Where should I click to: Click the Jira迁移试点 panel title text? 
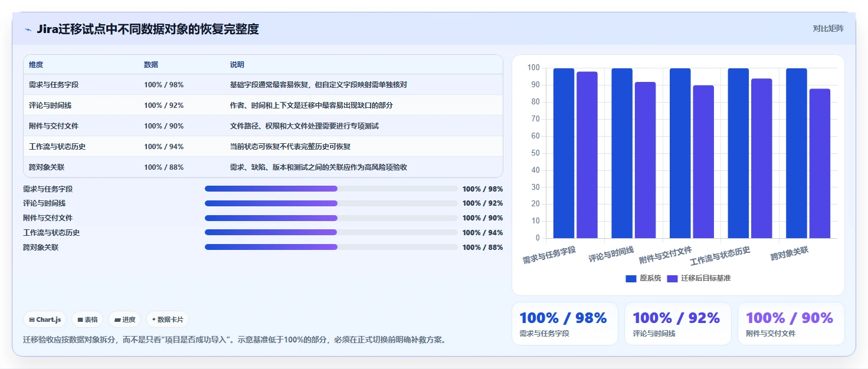[x=148, y=29]
